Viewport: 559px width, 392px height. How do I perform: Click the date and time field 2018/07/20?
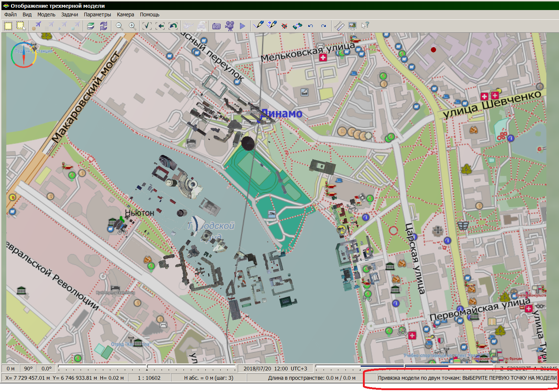(x=275, y=369)
